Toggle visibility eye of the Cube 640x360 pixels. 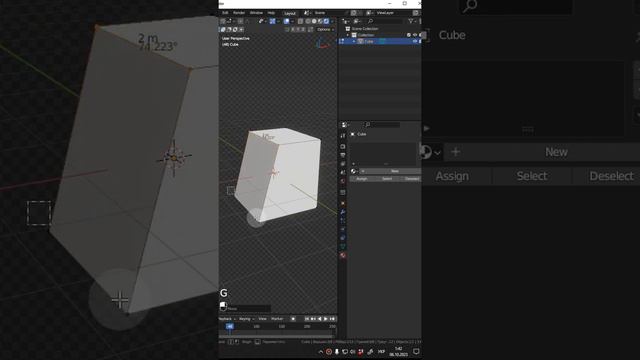click(415, 41)
